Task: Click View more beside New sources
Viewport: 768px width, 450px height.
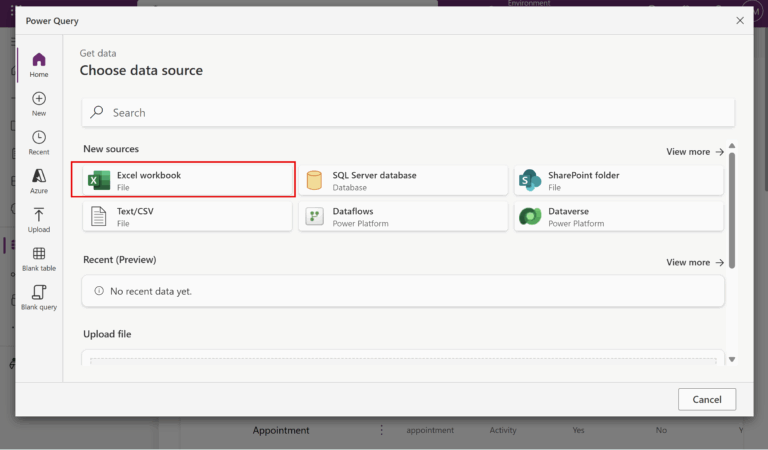Action: pos(695,152)
